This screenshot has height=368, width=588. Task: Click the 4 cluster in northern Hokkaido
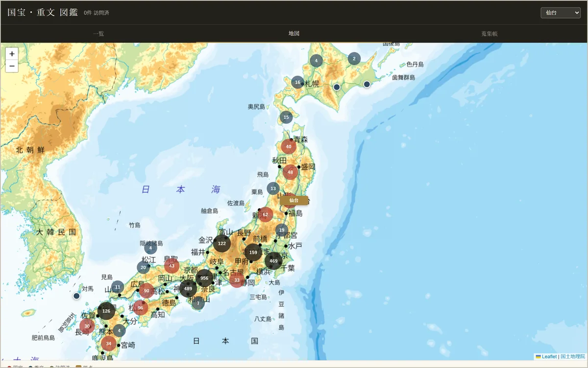pos(317,61)
